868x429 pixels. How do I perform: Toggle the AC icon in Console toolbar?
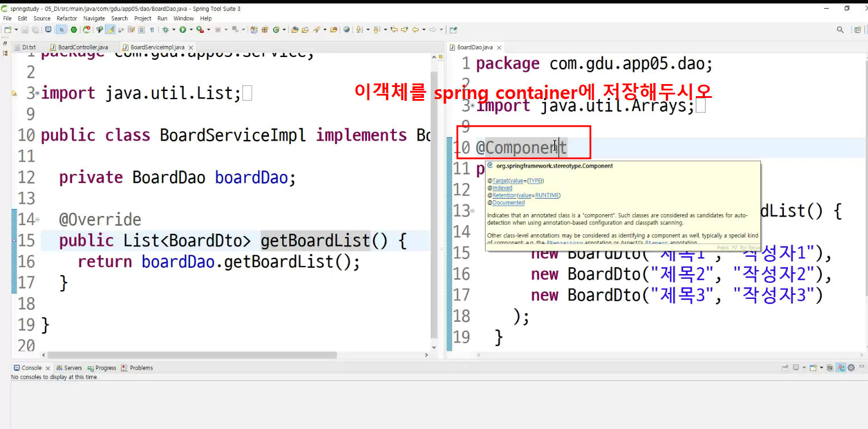coord(841,368)
